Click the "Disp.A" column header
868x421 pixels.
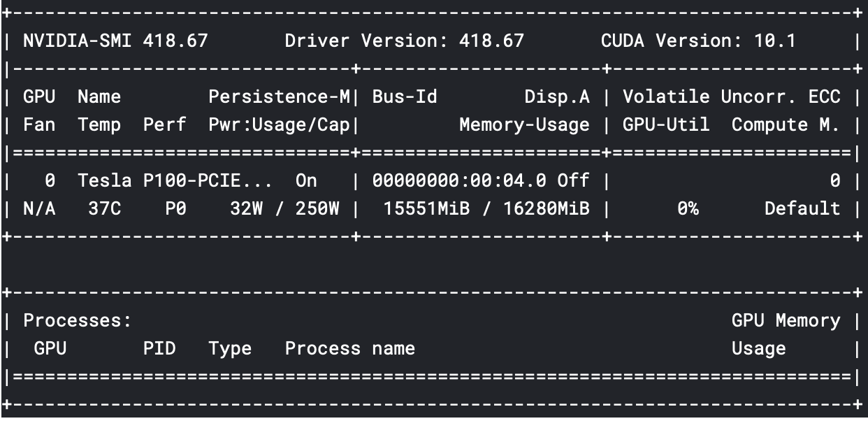557,97
